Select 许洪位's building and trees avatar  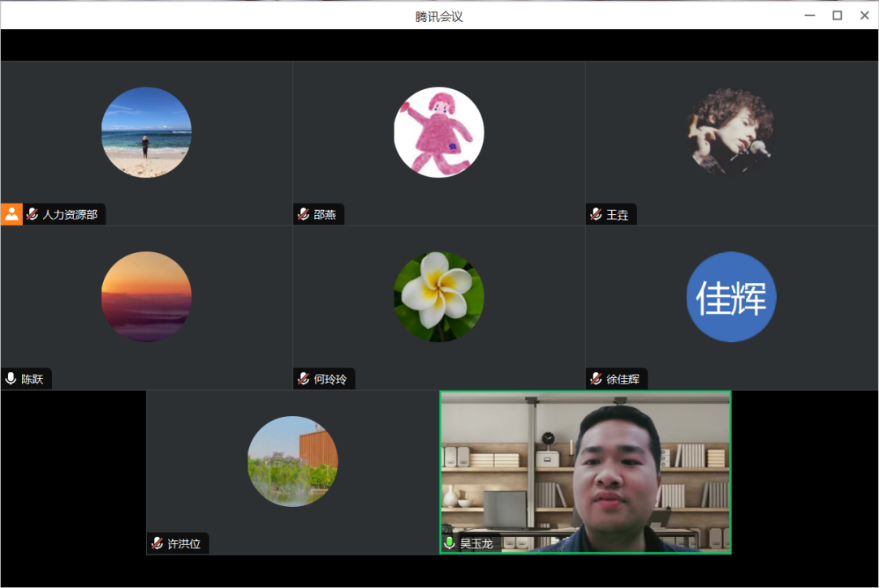tap(292, 461)
